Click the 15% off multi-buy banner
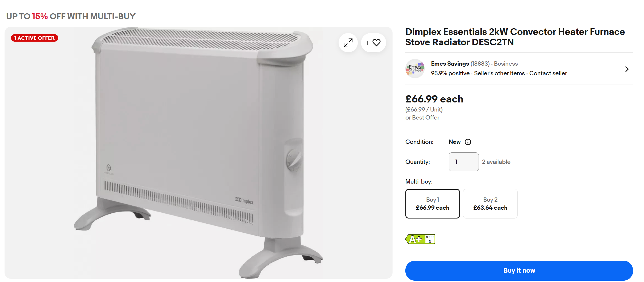The width and height of the screenshot is (644, 282). tap(71, 16)
